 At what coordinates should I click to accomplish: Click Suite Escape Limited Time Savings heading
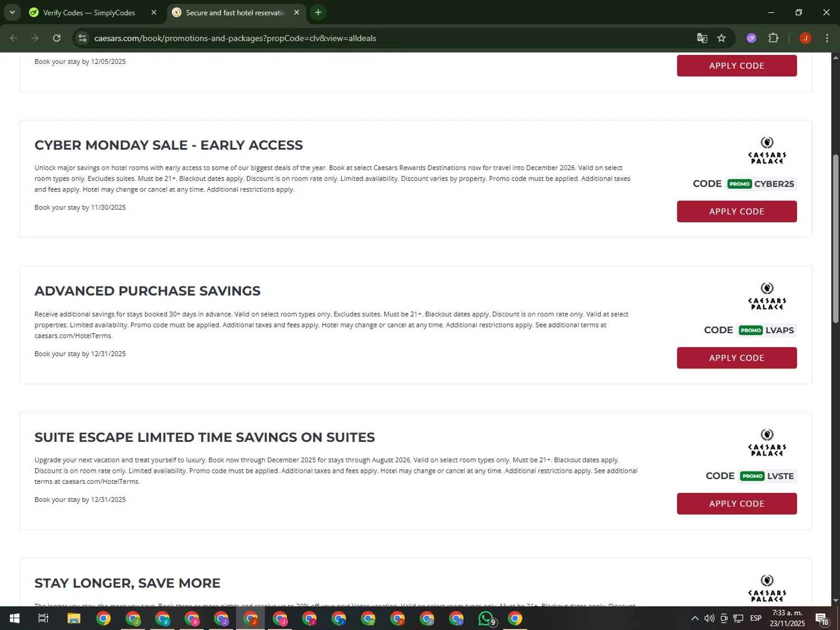tap(204, 437)
